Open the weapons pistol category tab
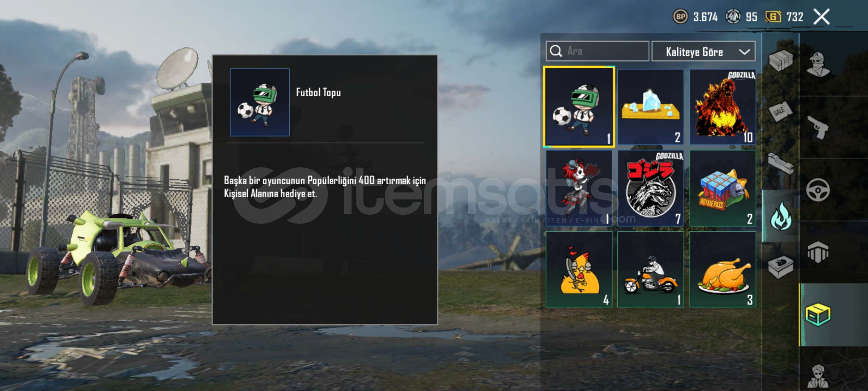 click(x=818, y=127)
